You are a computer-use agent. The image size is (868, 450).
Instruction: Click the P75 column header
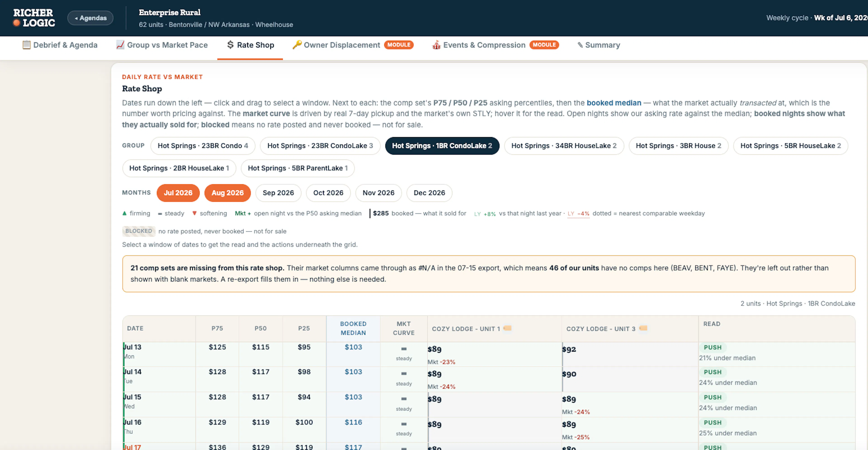(x=217, y=328)
